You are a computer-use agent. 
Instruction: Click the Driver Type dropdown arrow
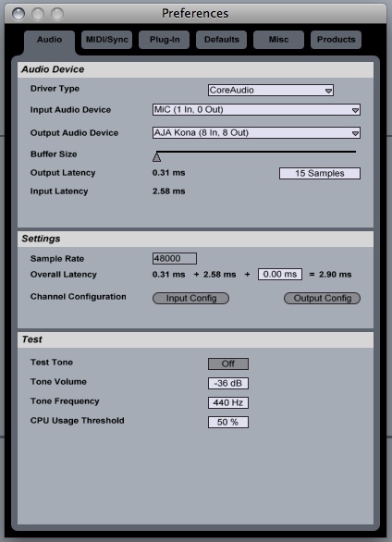pos(328,91)
